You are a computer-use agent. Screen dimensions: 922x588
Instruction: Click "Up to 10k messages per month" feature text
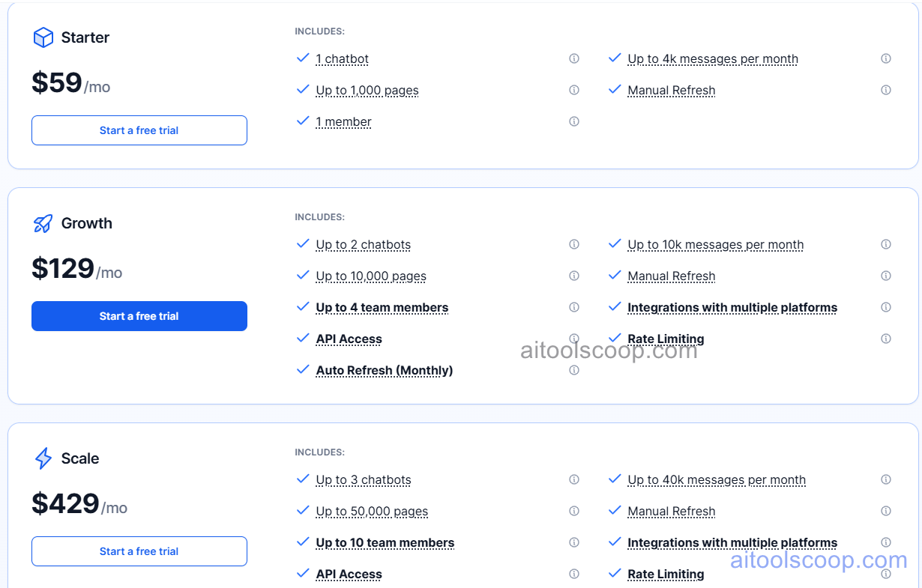click(715, 245)
